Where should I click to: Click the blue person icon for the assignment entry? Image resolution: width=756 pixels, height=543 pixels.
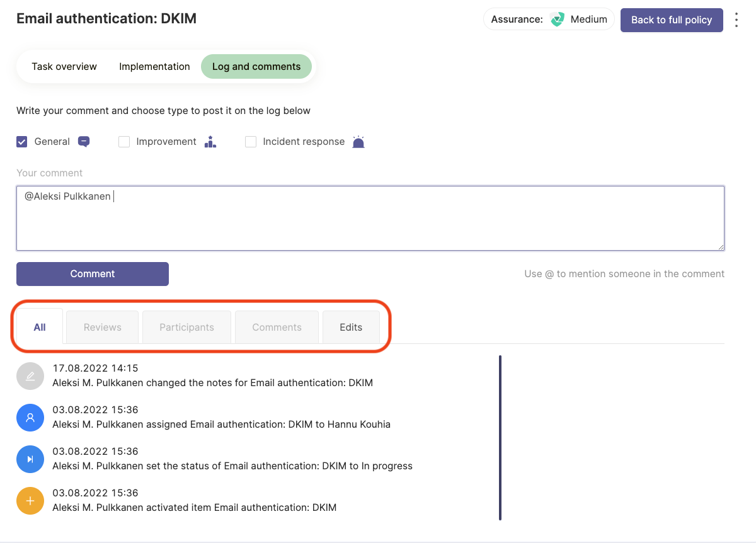tap(30, 418)
